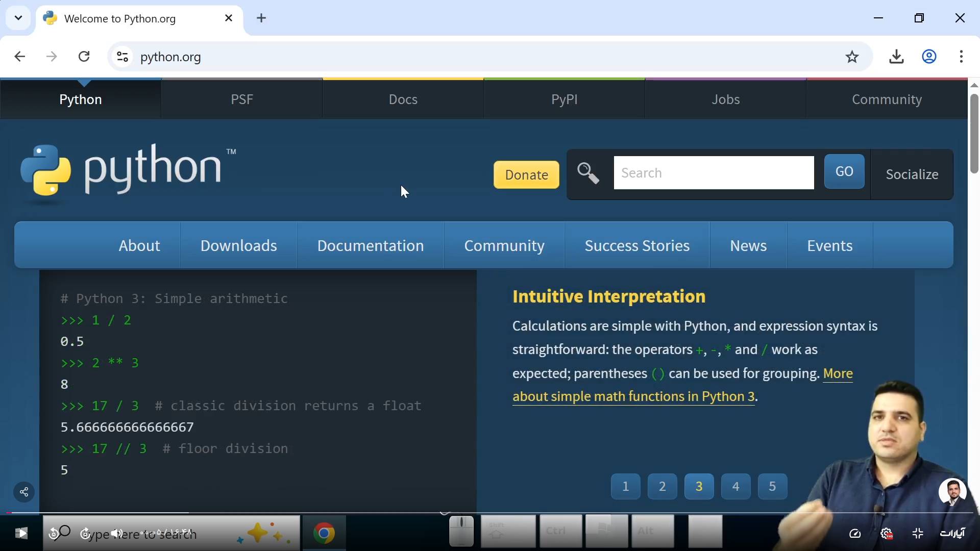Bookmark this page with the star icon

852,57
